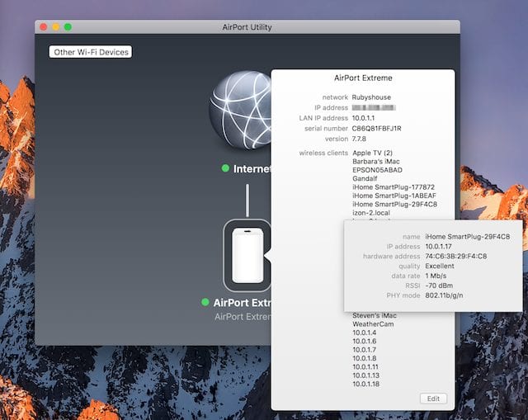The height and width of the screenshot is (420, 528).
Task: Open Other Wi-Fi Devices list
Action: tap(91, 52)
